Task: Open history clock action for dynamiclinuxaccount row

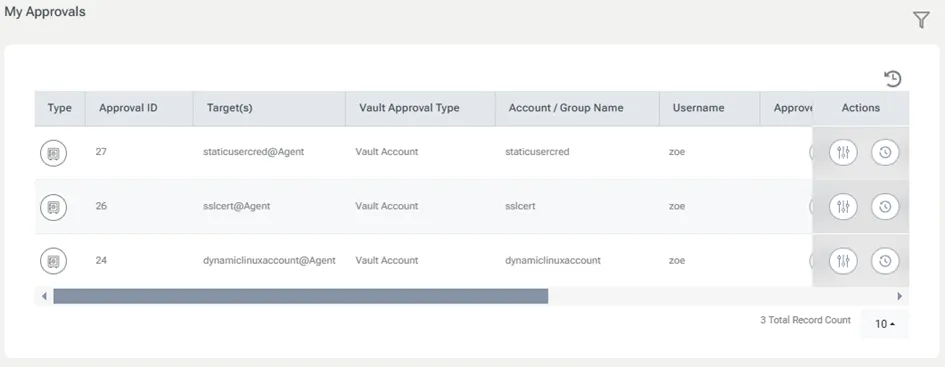Action: 885,261
